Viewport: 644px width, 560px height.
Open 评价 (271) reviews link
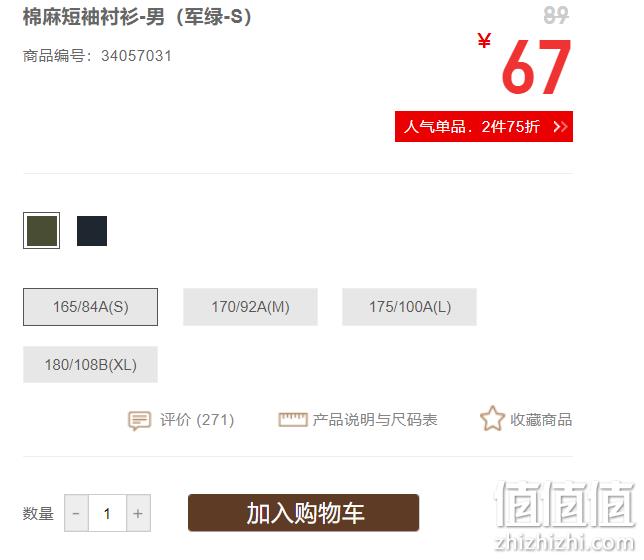tap(197, 420)
